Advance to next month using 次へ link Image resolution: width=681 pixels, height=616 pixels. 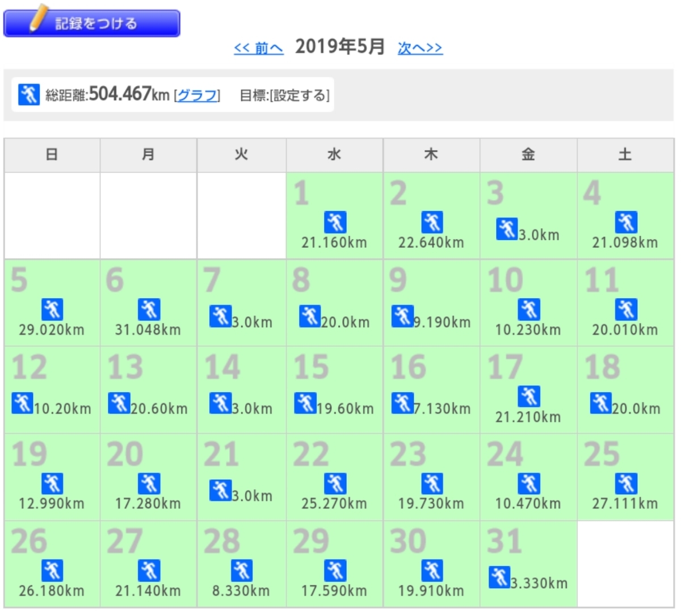(419, 48)
